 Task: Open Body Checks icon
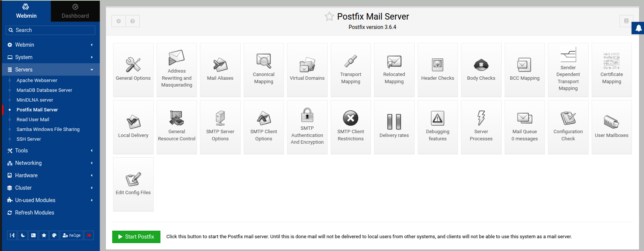click(481, 70)
